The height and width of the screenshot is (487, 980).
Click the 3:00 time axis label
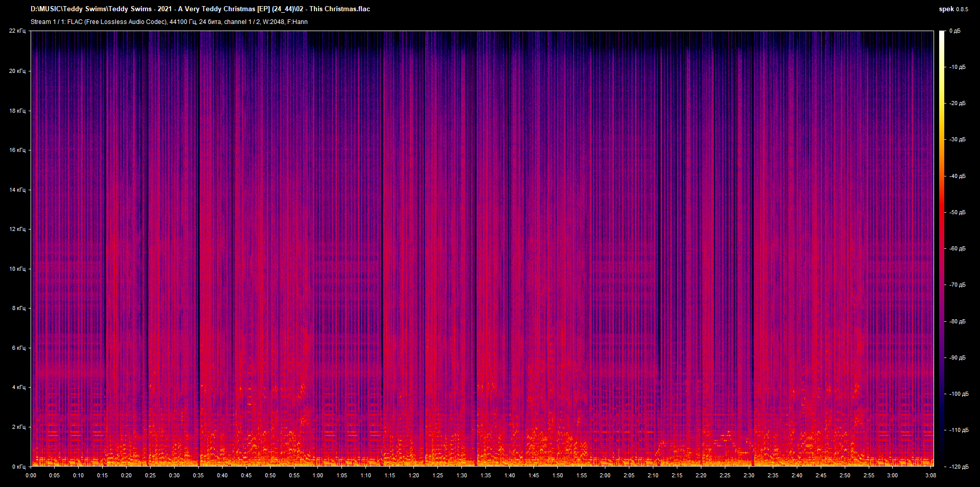[x=892, y=475]
